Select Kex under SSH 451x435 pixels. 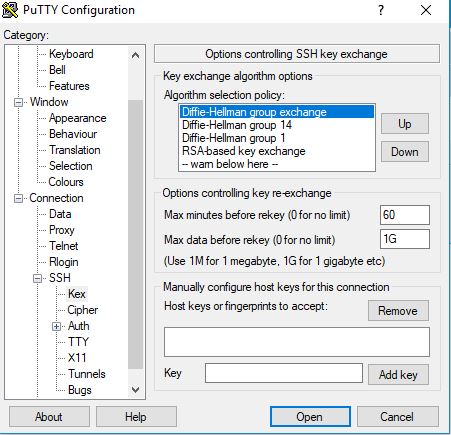pos(77,294)
